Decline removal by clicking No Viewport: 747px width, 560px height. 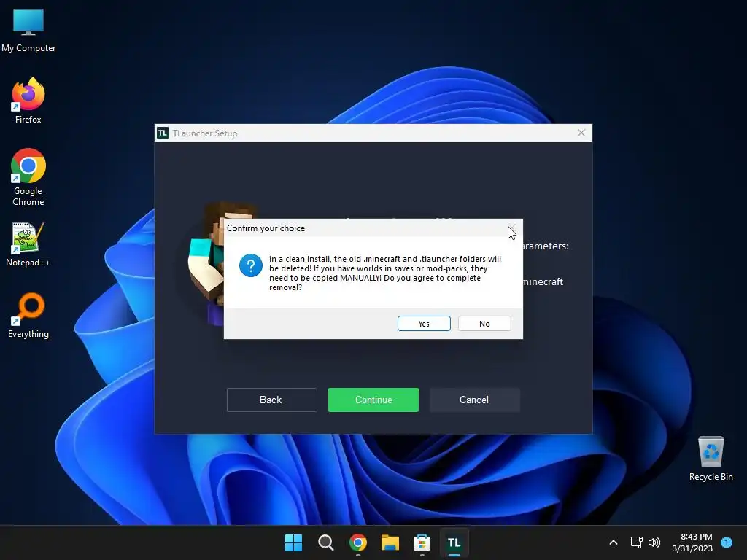[x=484, y=323]
